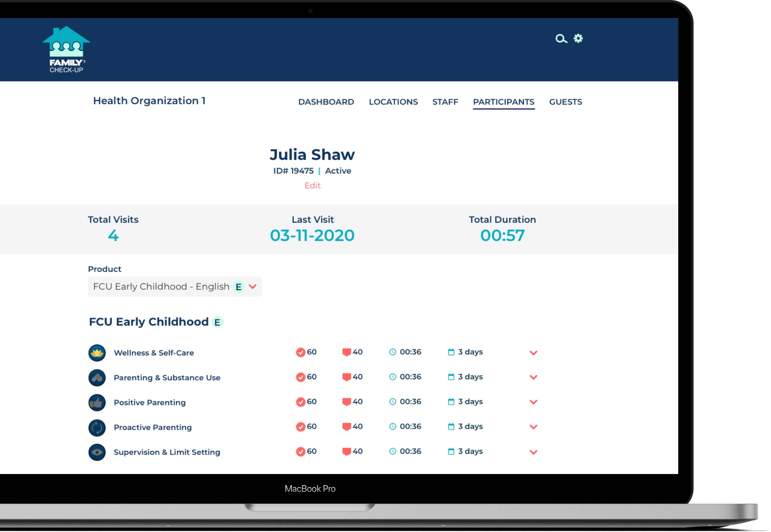Screen dimensions: 771x532
Task: Expand the Proactive Parenting row chevron
Action: coord(534,427)
